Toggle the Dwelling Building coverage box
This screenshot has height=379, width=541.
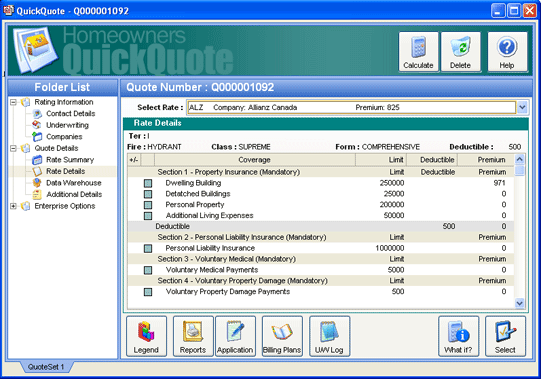148,183
